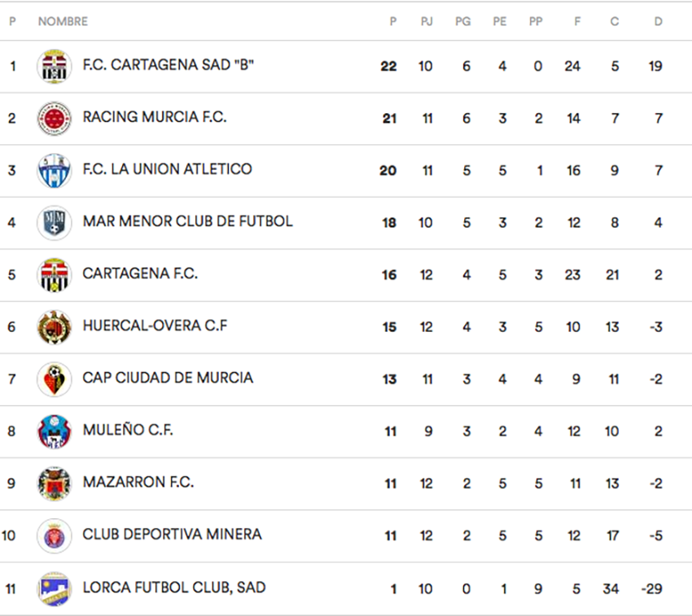Open the F.C. La Union Atletico badge
The height and width of the screenshot is (616, 692).
(x=55, y=170)
